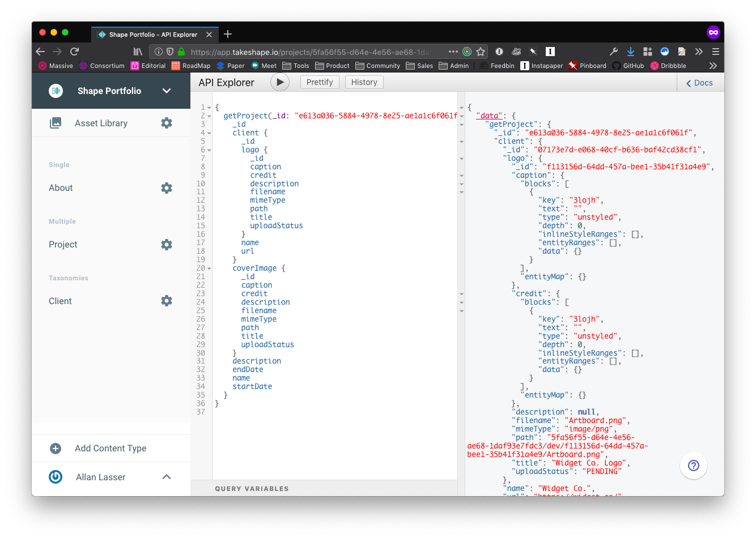
Task: Expand the Shape Portfolio project dropdown
Action: tap(167, 91)
